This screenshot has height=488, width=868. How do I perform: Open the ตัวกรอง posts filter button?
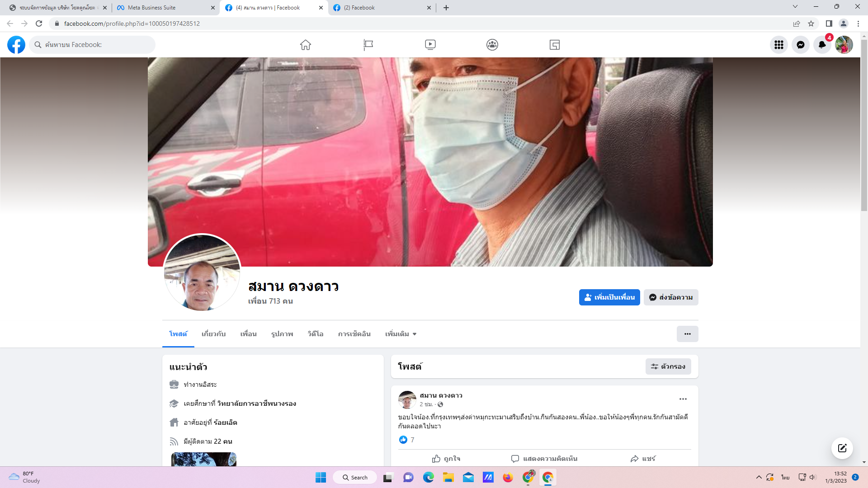click(x=668, y=366)
